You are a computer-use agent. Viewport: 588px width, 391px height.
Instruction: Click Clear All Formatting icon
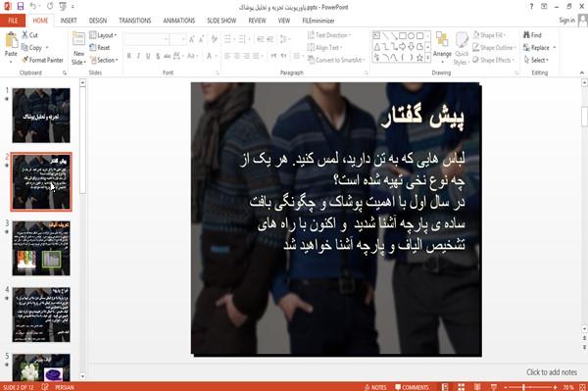[214, 39]
